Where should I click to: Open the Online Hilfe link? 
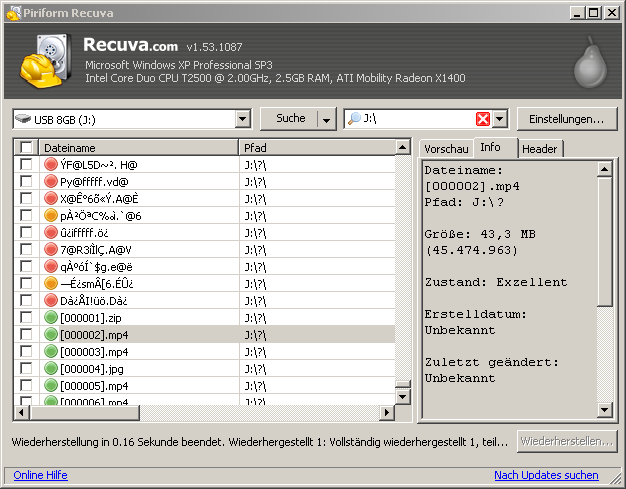pos(40,475)
